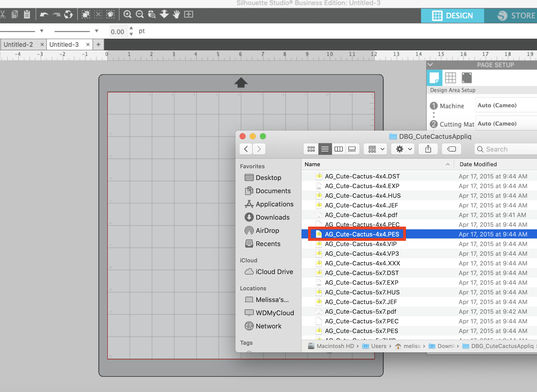Open the Design Area Setup panel icon

coord(434,78)
